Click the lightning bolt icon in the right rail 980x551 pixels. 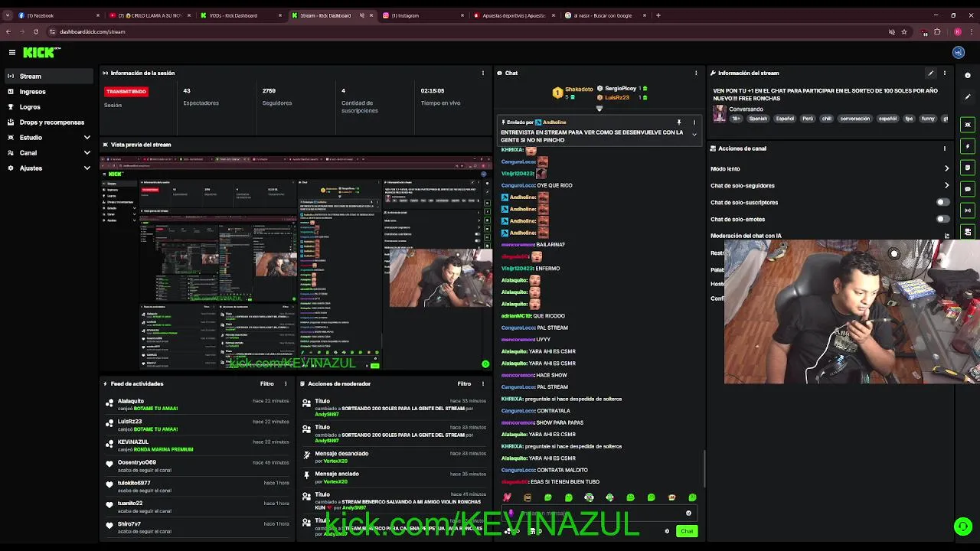(969, 145)
